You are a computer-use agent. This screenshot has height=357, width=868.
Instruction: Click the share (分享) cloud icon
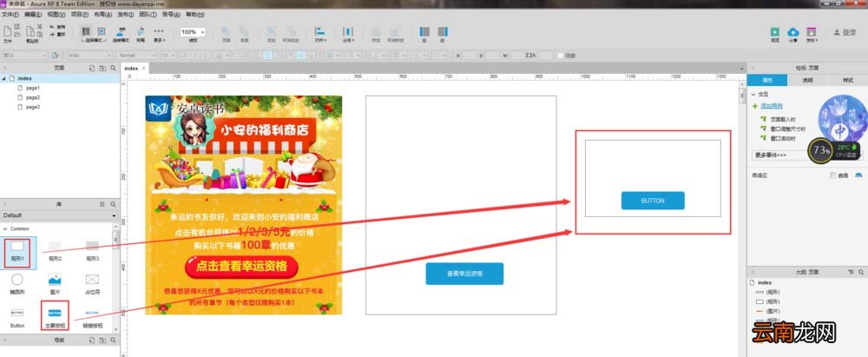pyautogui.click(x=792, y=32)
